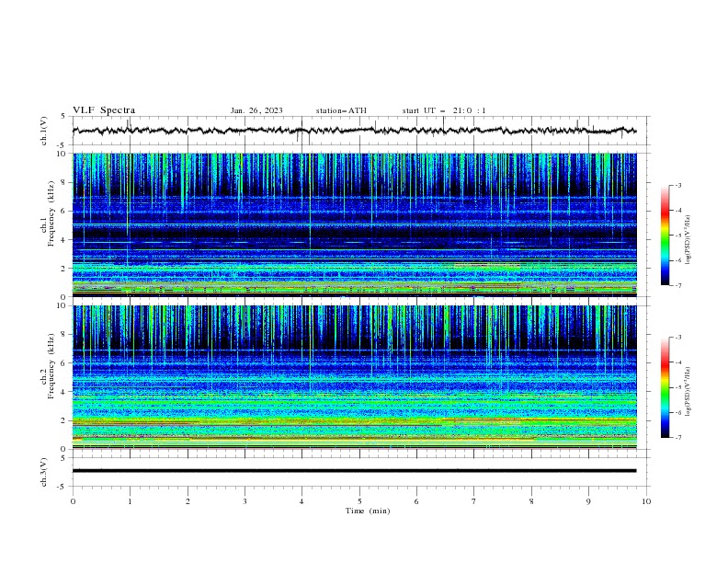
Task: Click the ch.2 spectrogram plot area
Action: (x=354, y=377)
